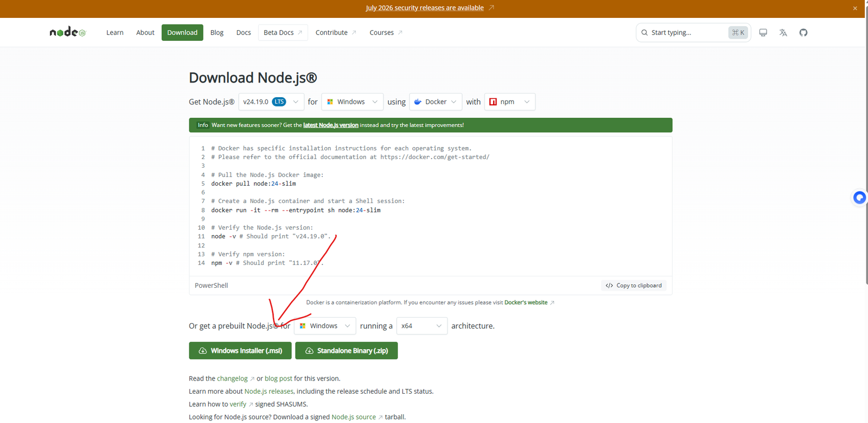Viewport: 868px width, 423px height.
Task: Toggle the theme monitor icon in header
Action: click(x=763, y=33)
